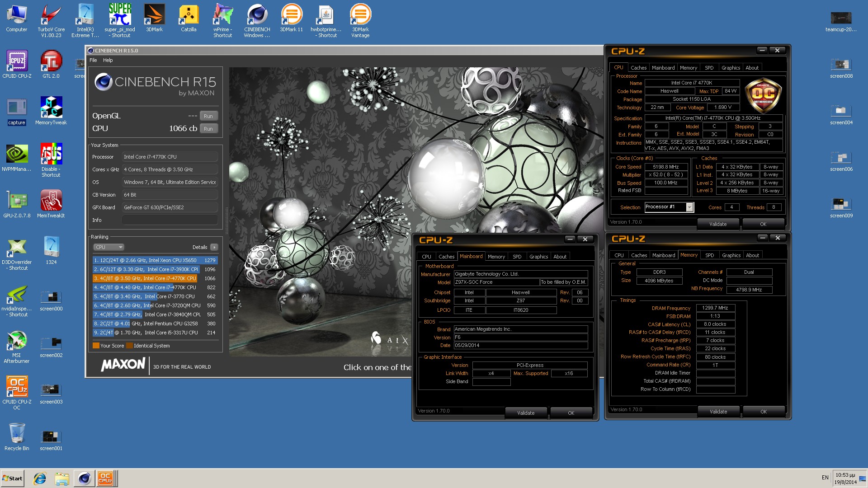This screenshot has width=868, height=488.
Task: Launch hwbotprime shortcut icon
Action: pyautogui.click(x=326, y=21)
